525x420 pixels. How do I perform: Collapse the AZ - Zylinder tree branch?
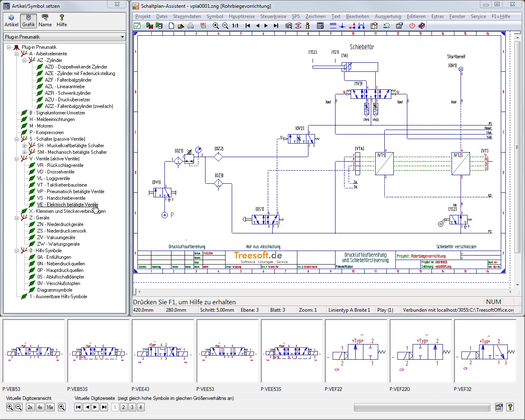(25, 60)
